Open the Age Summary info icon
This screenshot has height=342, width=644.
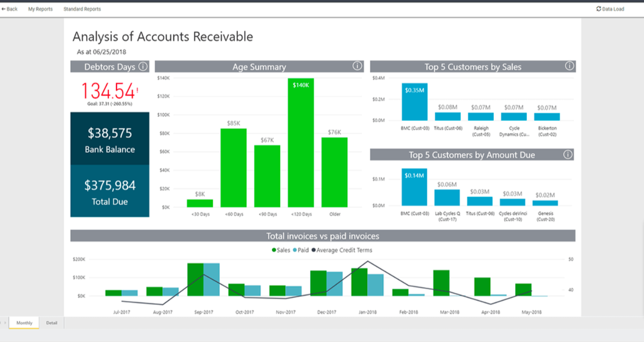click(x=357, y=66)
